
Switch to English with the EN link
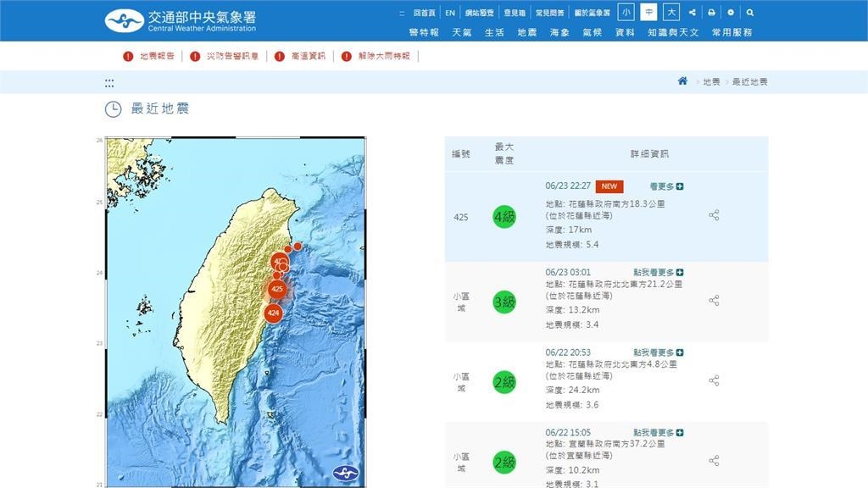click(450, 13)
